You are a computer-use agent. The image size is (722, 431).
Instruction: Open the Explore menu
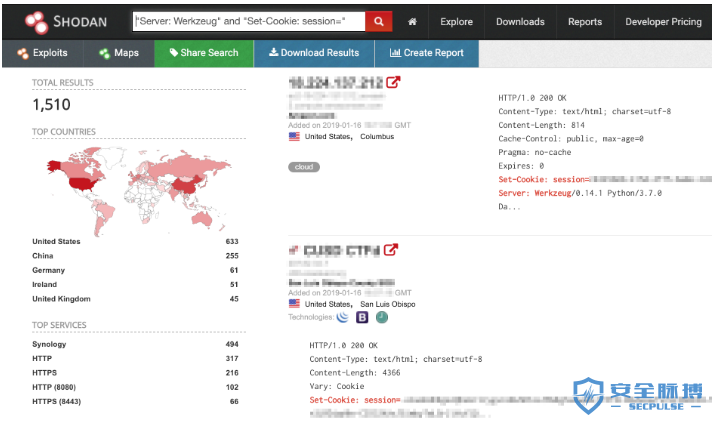456,22
